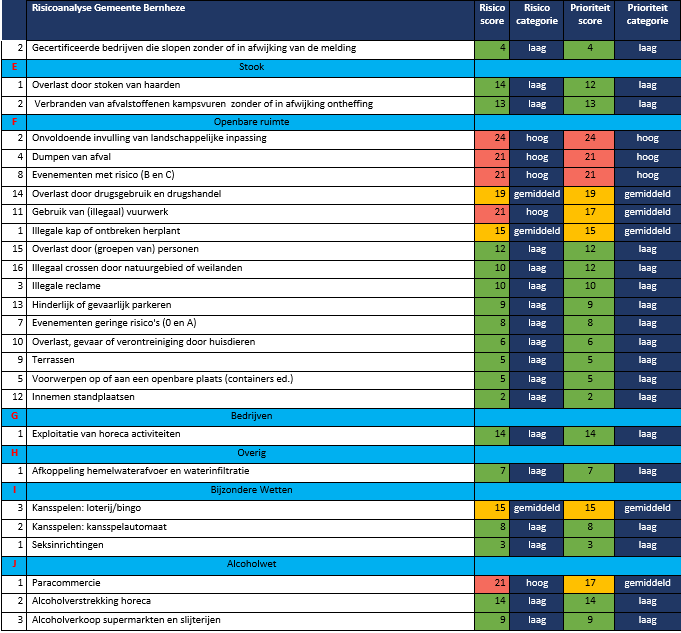
Task: Click red risico score 24 for landschappelijke inpassing
Action: (489, 138)
